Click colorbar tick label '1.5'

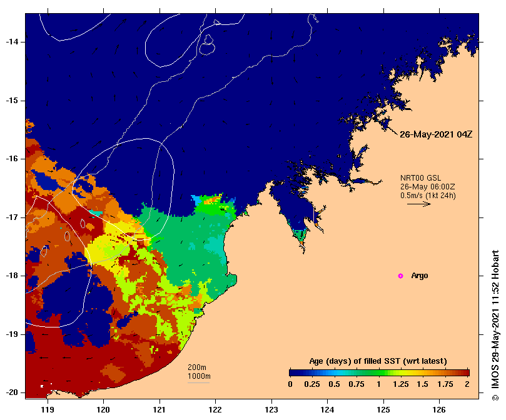[x=422, y=384]
